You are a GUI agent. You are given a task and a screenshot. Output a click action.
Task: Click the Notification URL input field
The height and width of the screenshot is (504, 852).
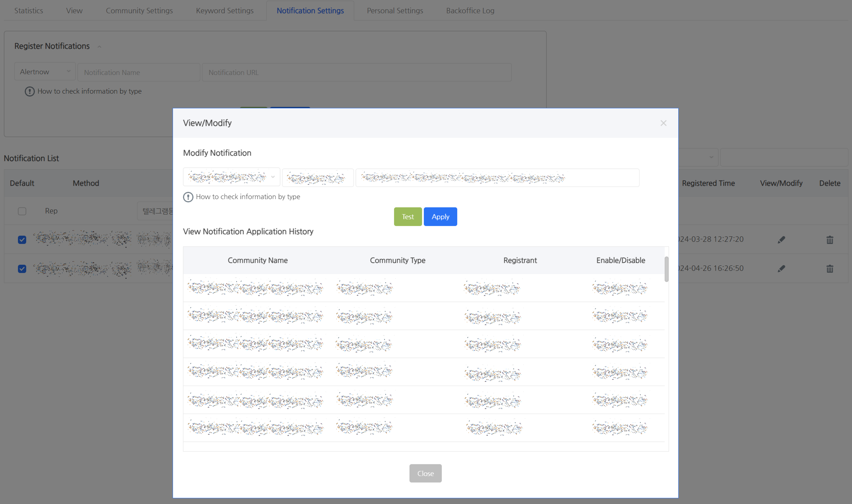tap(356, 72)
